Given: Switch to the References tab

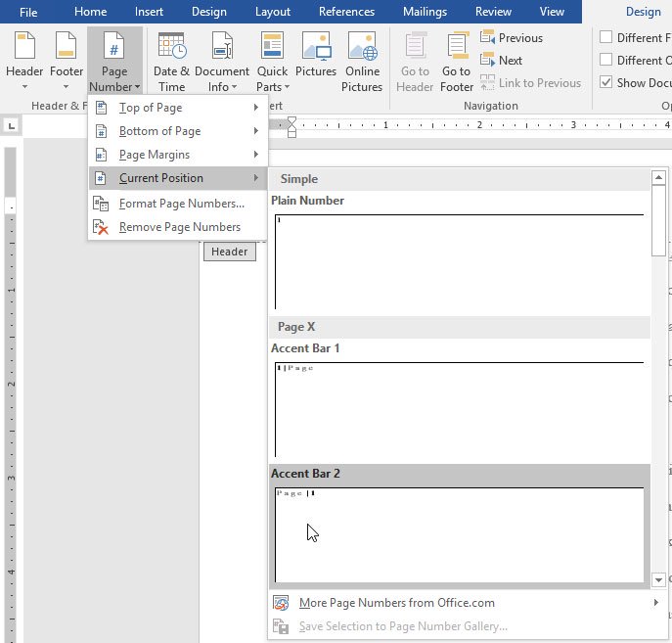Looking at the screenshot, I should click(346, 12).
